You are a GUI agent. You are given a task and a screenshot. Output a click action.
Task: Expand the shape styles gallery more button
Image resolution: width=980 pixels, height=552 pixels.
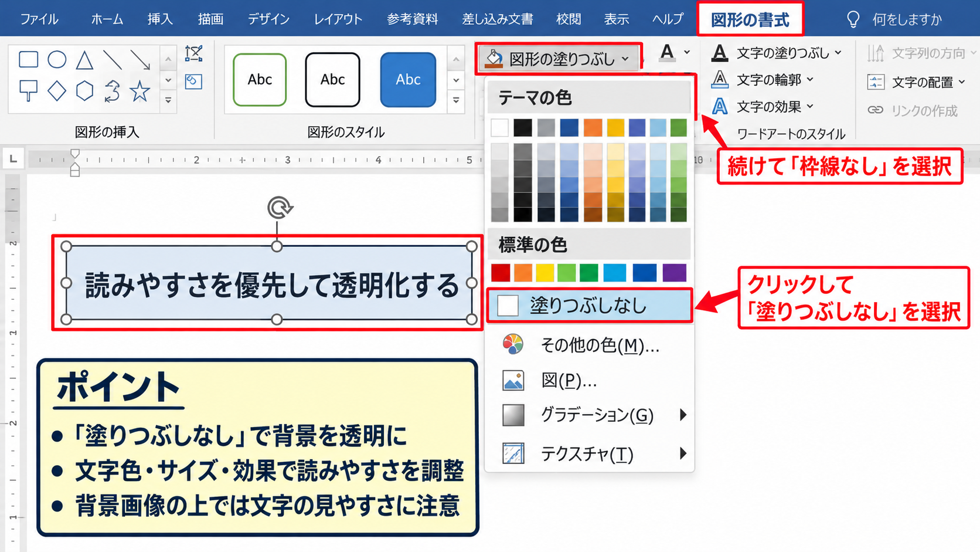(456, 101)
